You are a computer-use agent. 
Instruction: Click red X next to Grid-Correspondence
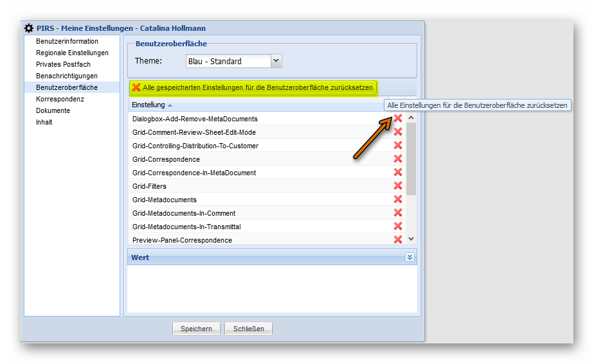(398, 159)
